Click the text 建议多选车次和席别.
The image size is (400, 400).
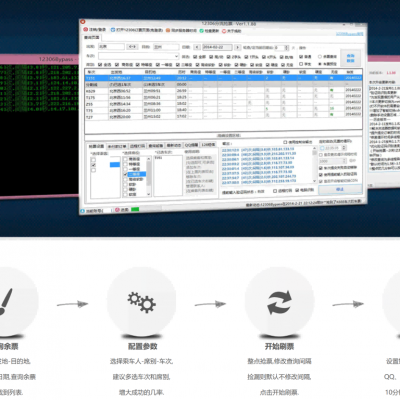[x=142, y=377]
